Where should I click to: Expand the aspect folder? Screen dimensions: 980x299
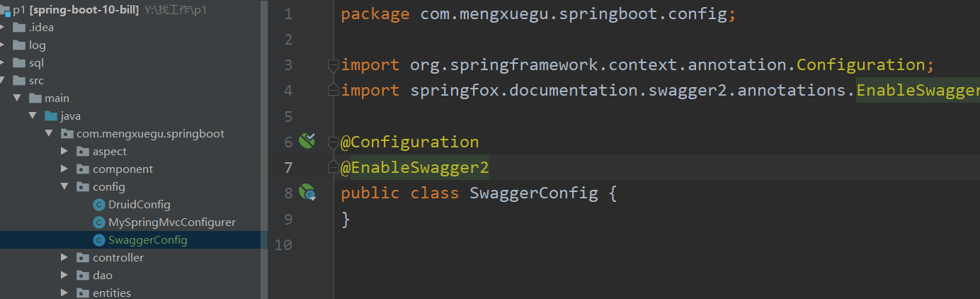[64, 152]
